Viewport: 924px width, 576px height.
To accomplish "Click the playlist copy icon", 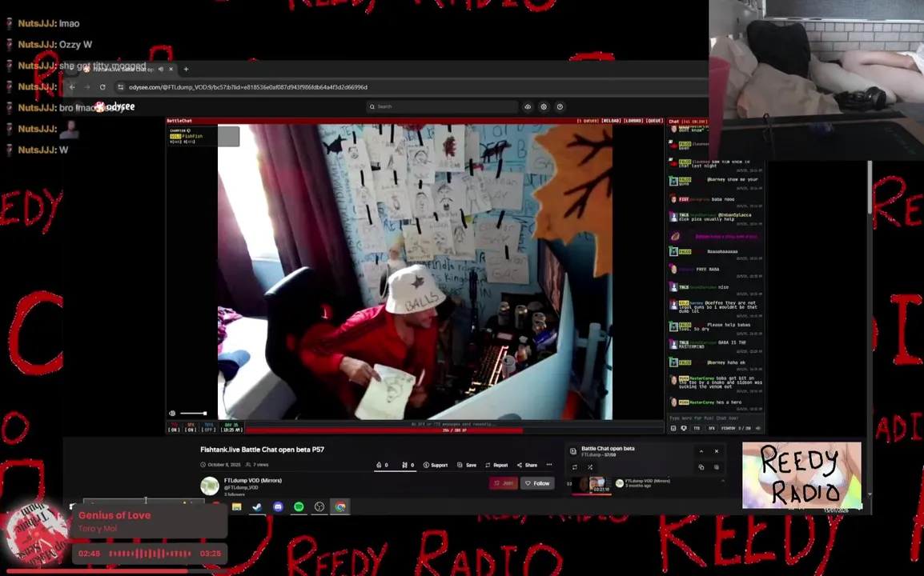I will point(701,467).
